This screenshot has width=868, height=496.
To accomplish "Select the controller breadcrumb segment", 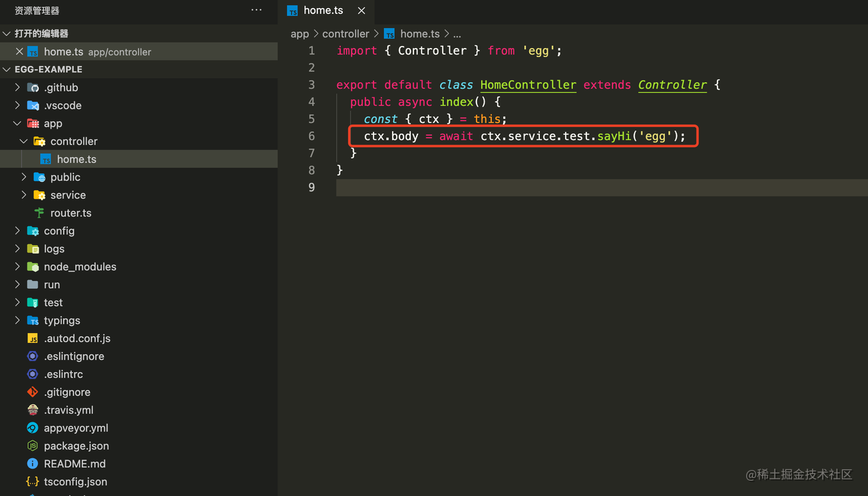I will click(345, 34).
